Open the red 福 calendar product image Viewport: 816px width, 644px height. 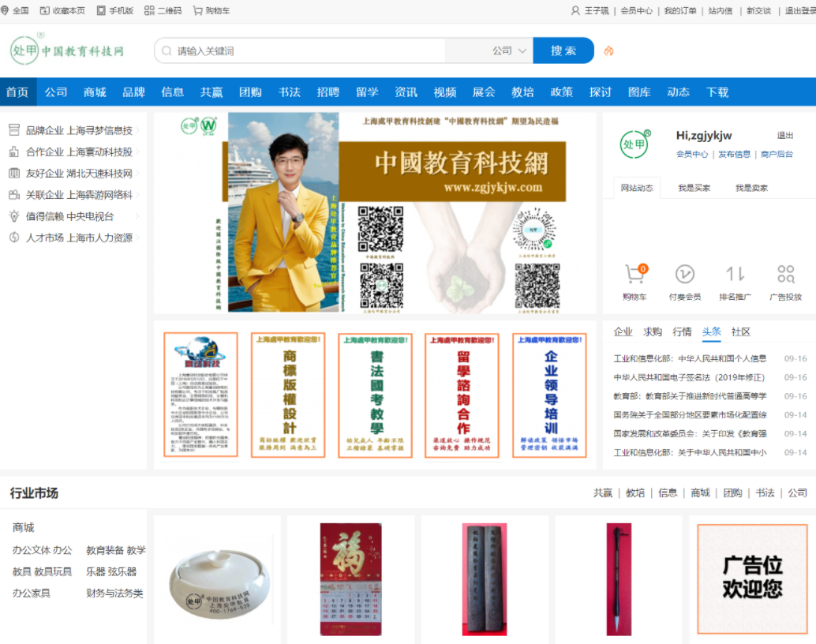click(350, 579)
